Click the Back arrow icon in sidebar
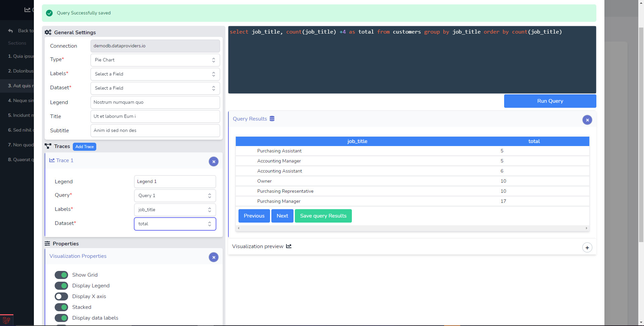 coord(11,31)
